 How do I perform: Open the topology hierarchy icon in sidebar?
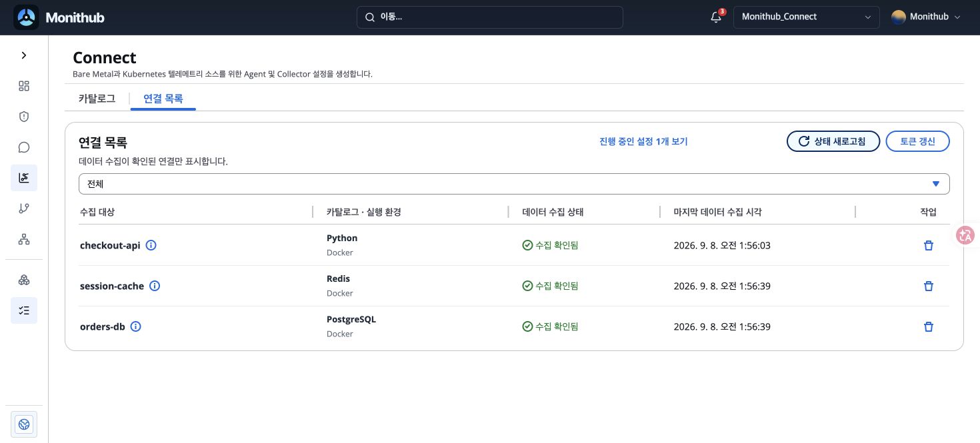coord(24,239)
